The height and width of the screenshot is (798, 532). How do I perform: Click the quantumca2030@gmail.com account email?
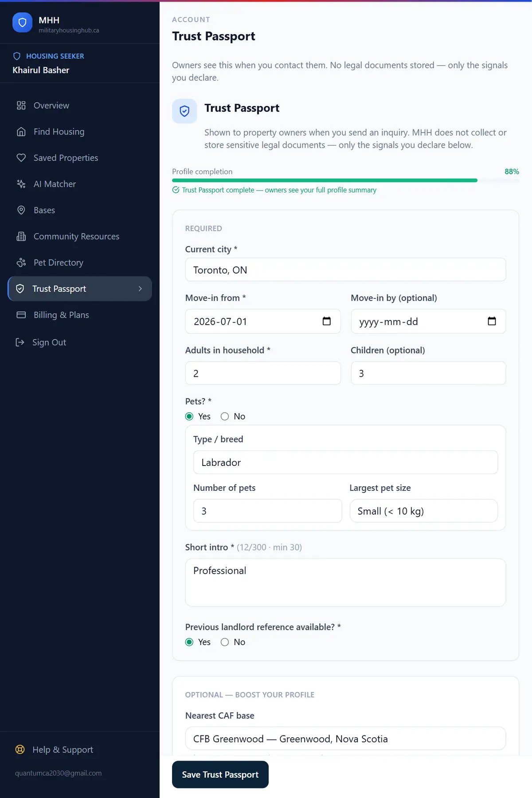click(x=58, y=773)
